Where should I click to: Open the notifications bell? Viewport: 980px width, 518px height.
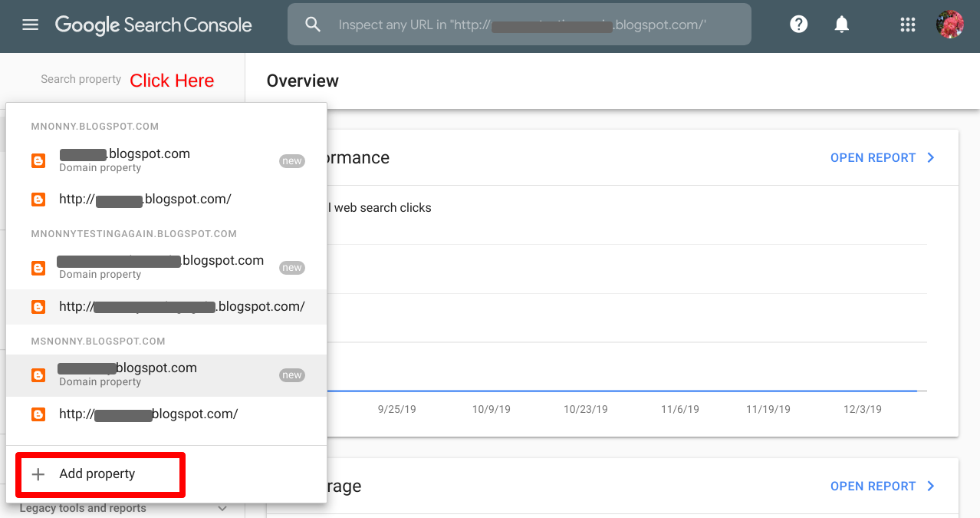point(842,25)
